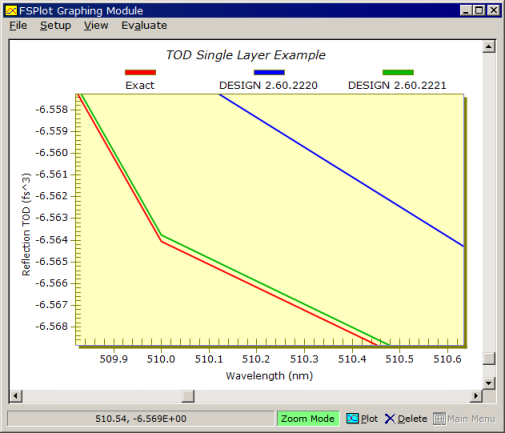
Task: Click the coordinate readout status field
Action: [141, 419]
